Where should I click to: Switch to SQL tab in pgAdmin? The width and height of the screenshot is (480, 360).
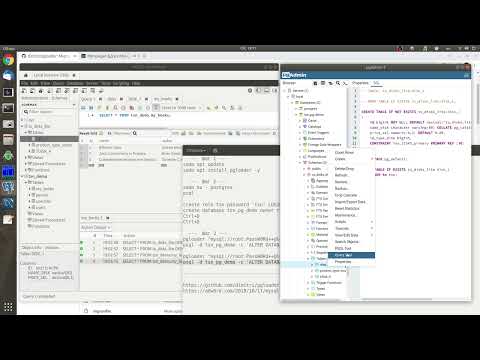click(376, 83)
